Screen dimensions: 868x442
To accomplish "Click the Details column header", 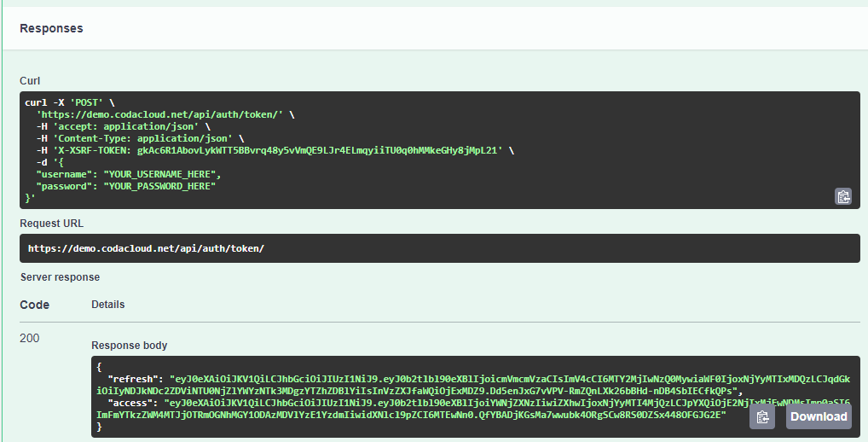I will [x=108, y=305].
